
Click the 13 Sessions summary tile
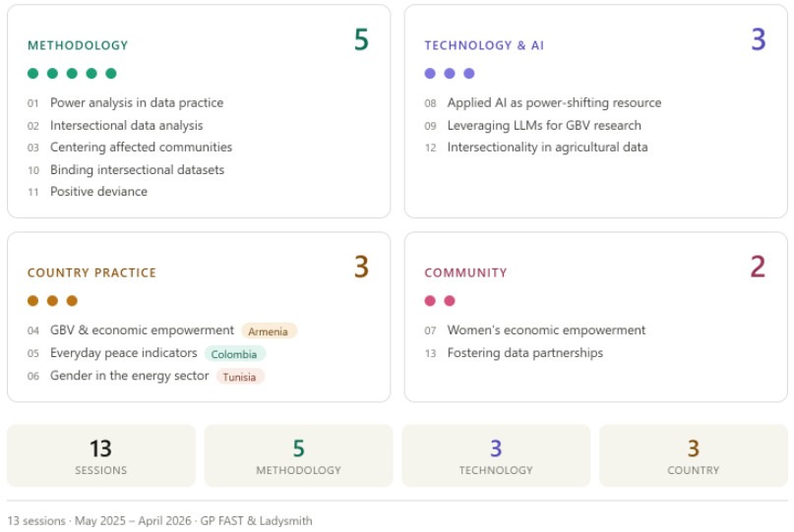[101, 455]
